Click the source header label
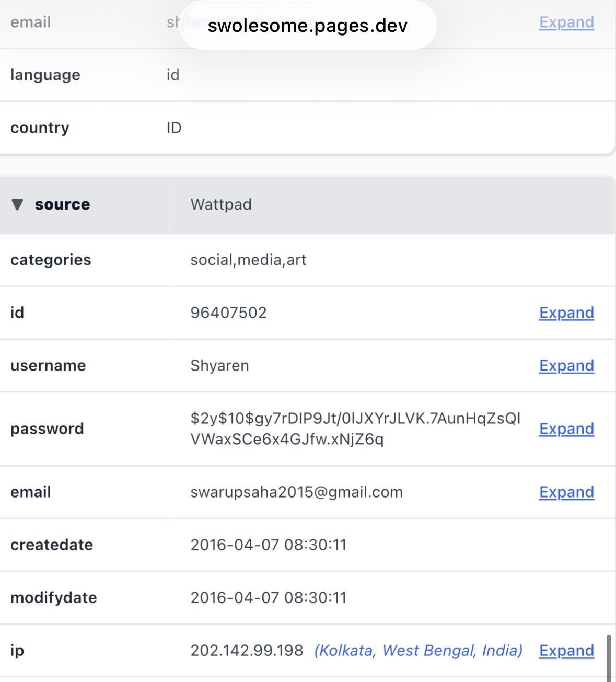The height and width of the screenshot is (682, 616). point(62,204)
